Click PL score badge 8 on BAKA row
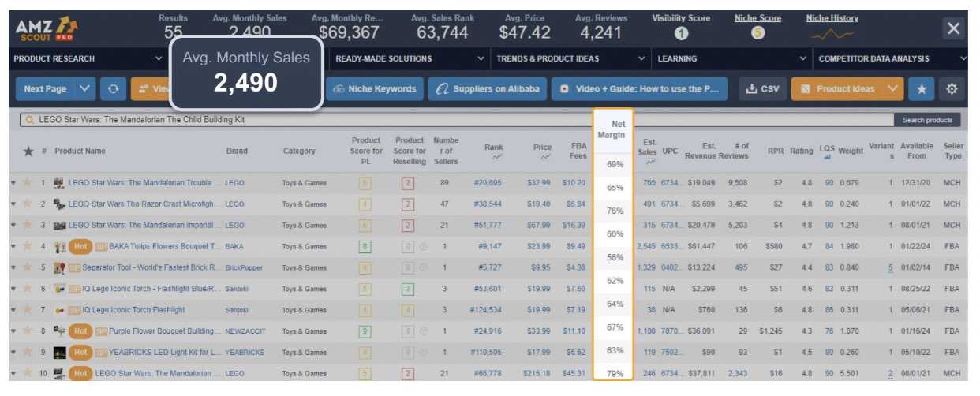Image resolution: width=980 pixels, height=396 pixels. (364, 246)
